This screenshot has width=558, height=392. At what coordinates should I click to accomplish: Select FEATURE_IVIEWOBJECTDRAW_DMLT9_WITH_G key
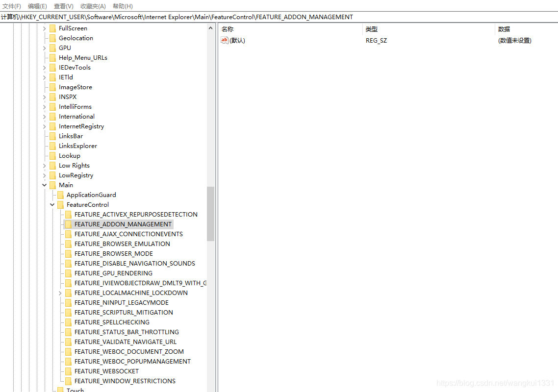[140, 283]
